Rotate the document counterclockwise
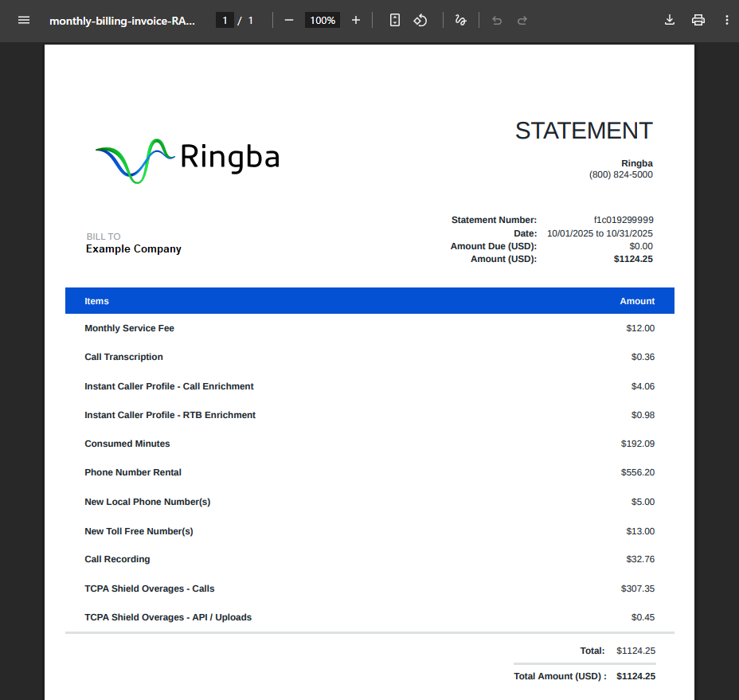This screenshot has height=700, width=739. point(420,20)
